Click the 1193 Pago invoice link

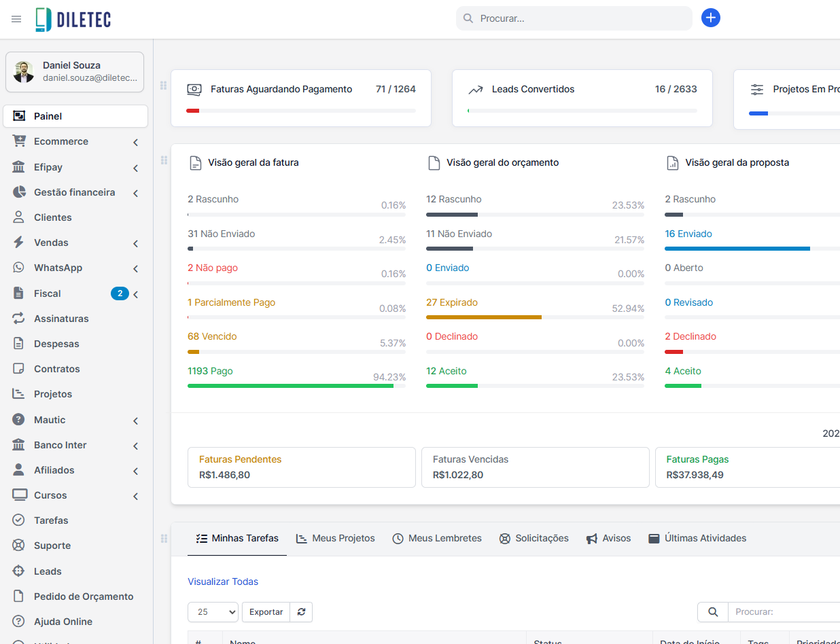(x=210, y=371)
